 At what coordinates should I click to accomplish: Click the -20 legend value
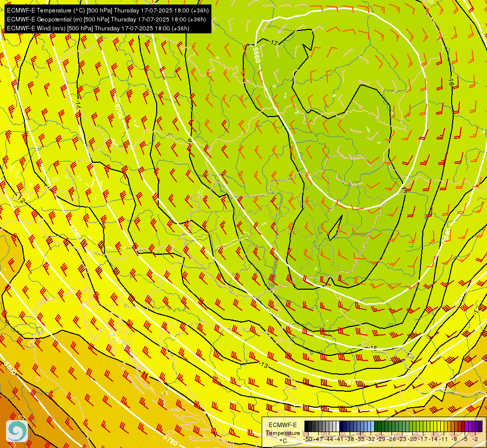pyautogui.click(x=412, y=439)
